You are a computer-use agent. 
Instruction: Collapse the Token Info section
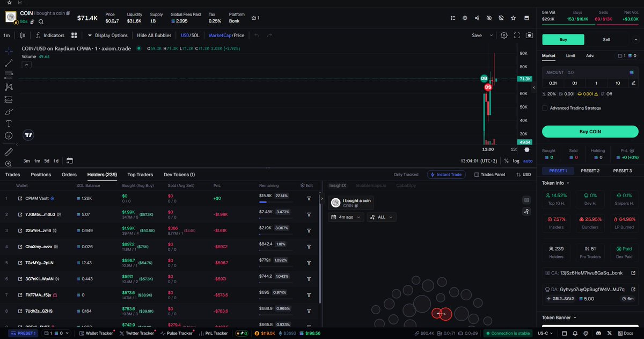(x=556, y=183)
